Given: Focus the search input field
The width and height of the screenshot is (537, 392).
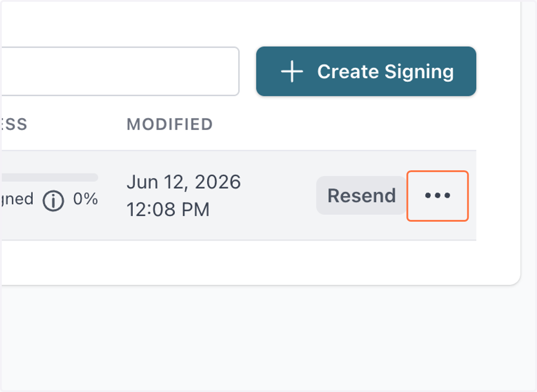Looking at the screenshot, I should (x=120, y=71).
